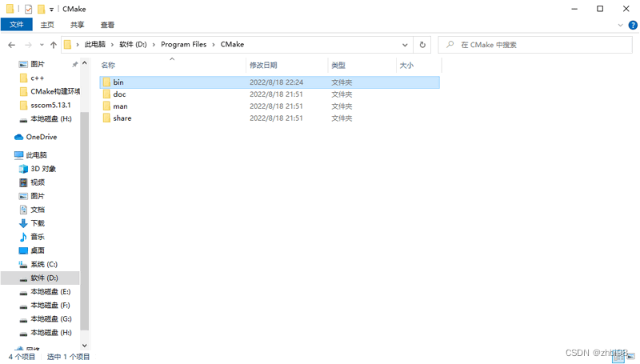Open the recent locations dropdown arrow

click(x=42, y=45)
